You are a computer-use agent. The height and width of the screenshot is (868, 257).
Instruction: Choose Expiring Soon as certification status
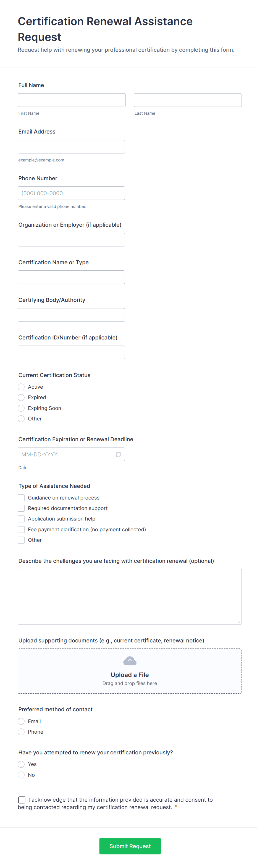pos(21,408)
